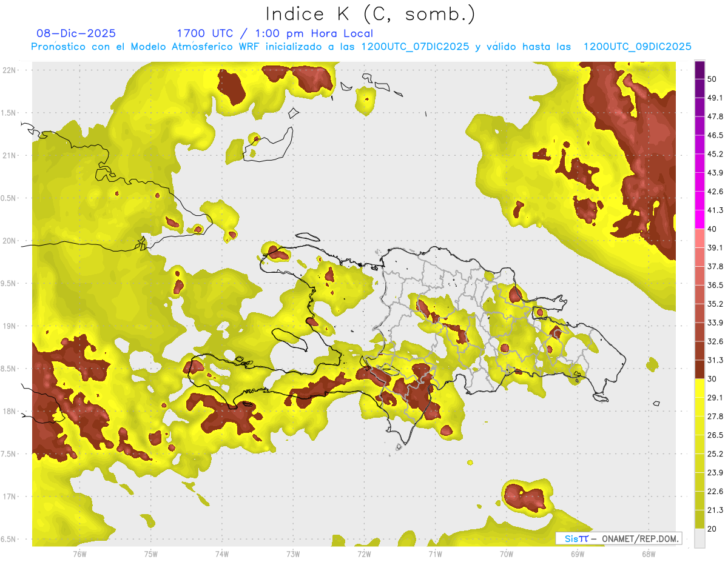Viewport: 728px width, 562px height.
Task: Click the colorbar value "41.3"
Action: coord(715,210)
